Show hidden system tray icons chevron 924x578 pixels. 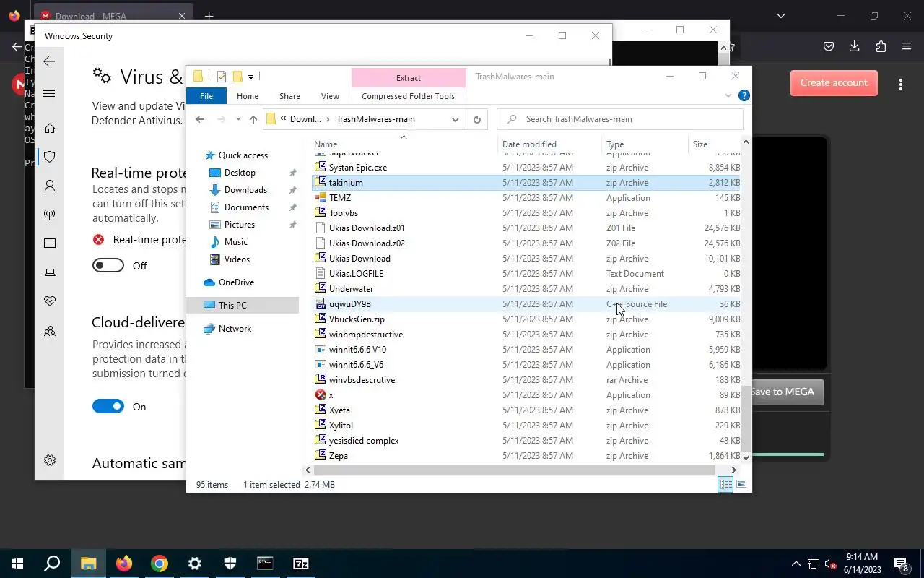[x=796, y=564]
